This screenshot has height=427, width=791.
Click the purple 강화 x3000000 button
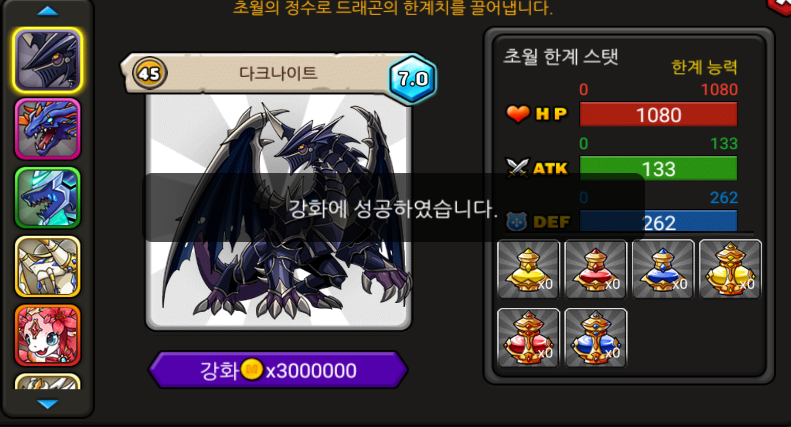tap(278, 370)
